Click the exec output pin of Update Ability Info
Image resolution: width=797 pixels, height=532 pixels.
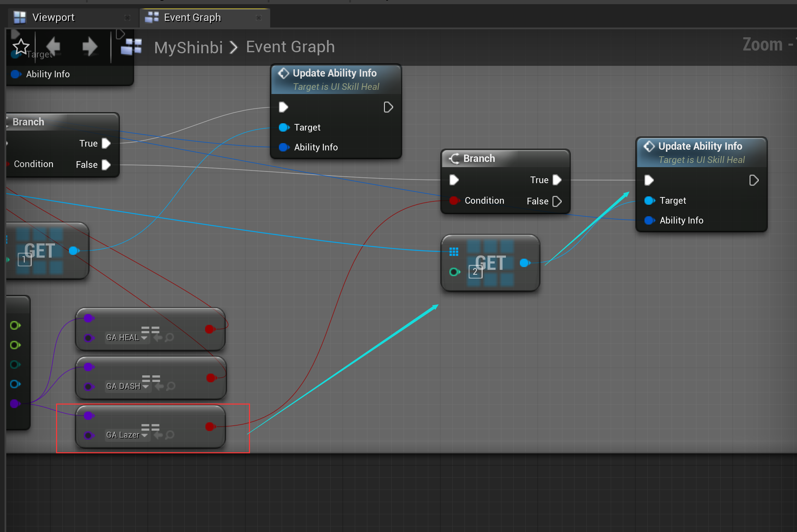(x=388, y=107)
